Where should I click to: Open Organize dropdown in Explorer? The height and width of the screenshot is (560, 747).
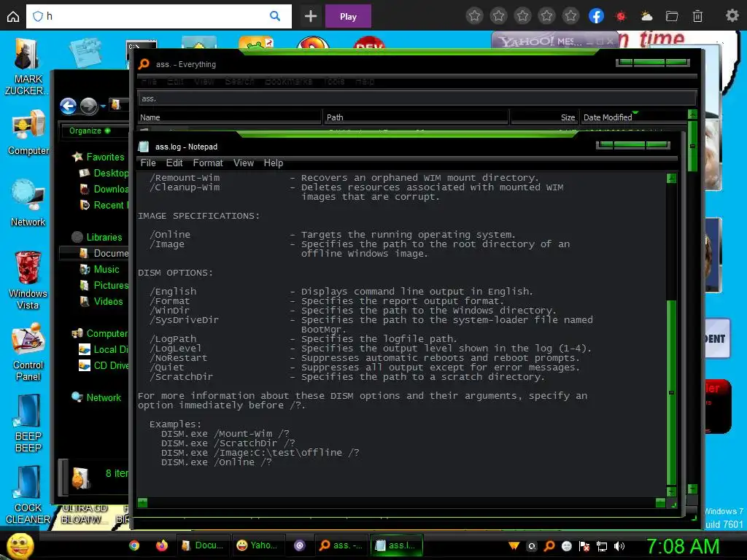[x=90, y=131]
